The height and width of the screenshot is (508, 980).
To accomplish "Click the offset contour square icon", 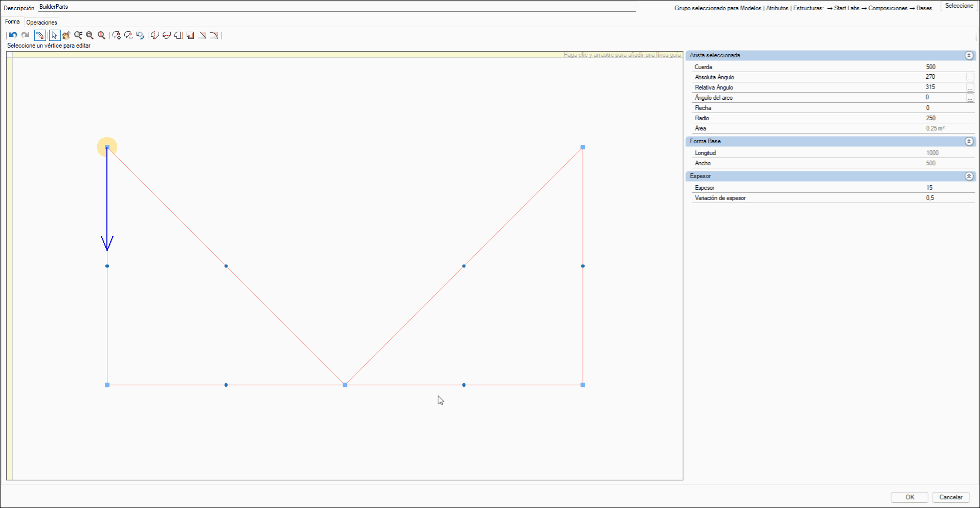I will click(x=190, y=35).
